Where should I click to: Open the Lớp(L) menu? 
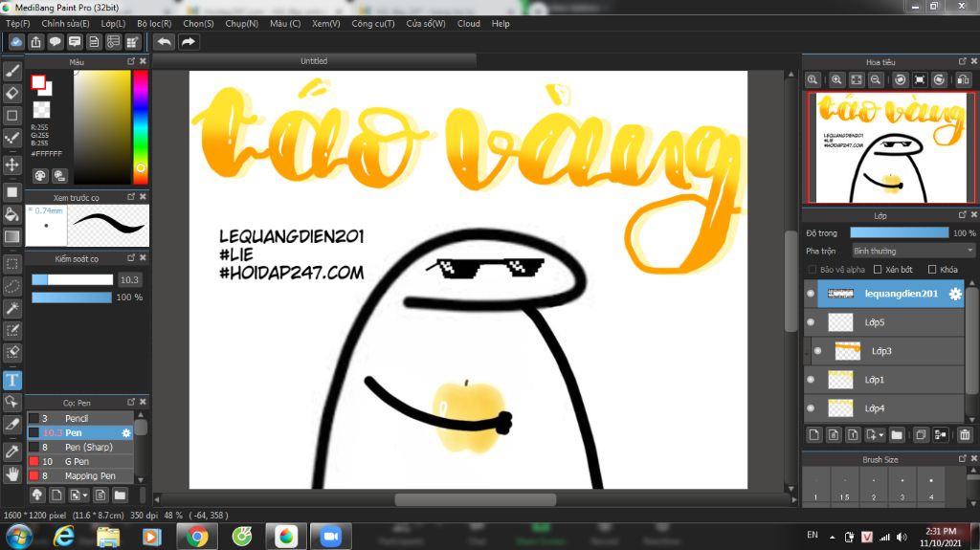(113, 23)
